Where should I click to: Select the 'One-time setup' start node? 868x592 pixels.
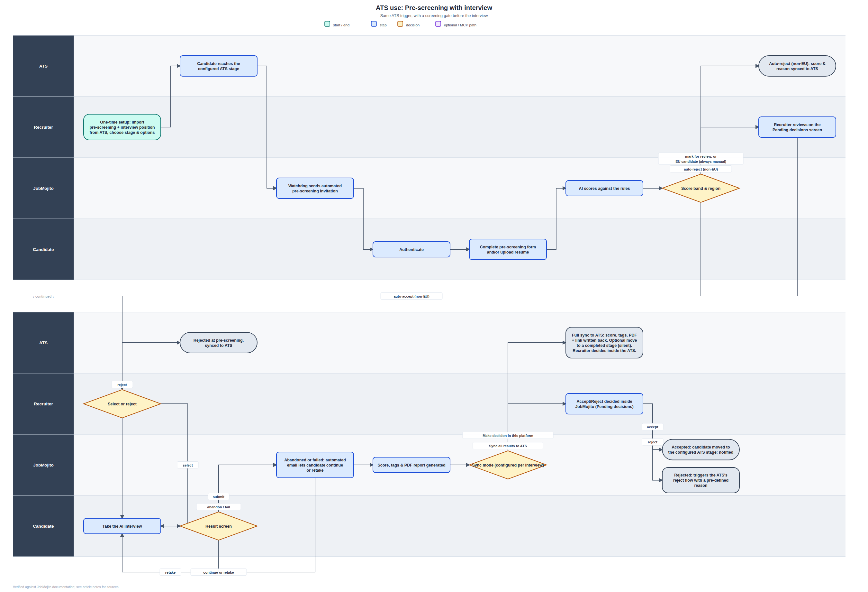[122, 127]
